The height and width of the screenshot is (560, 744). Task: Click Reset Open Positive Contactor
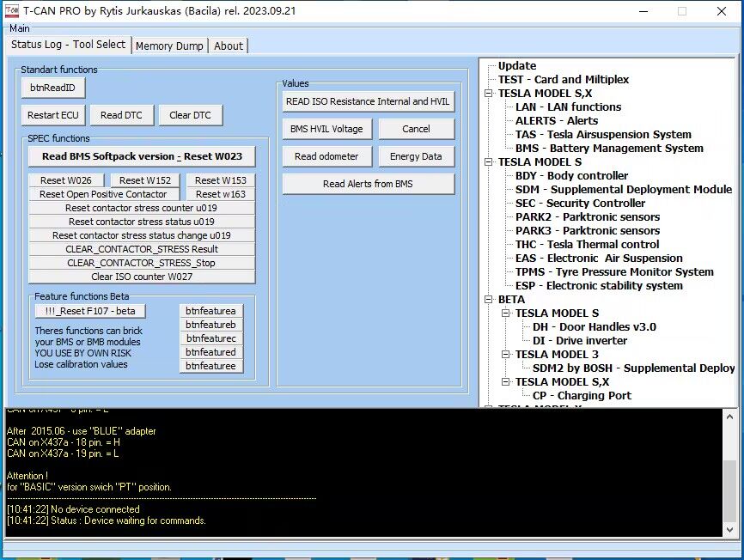pos(103,194)
